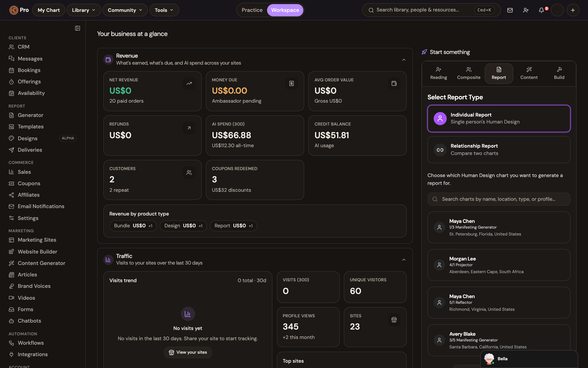
Task: Open Refunds arrow link icon
Action: [189, 128]
